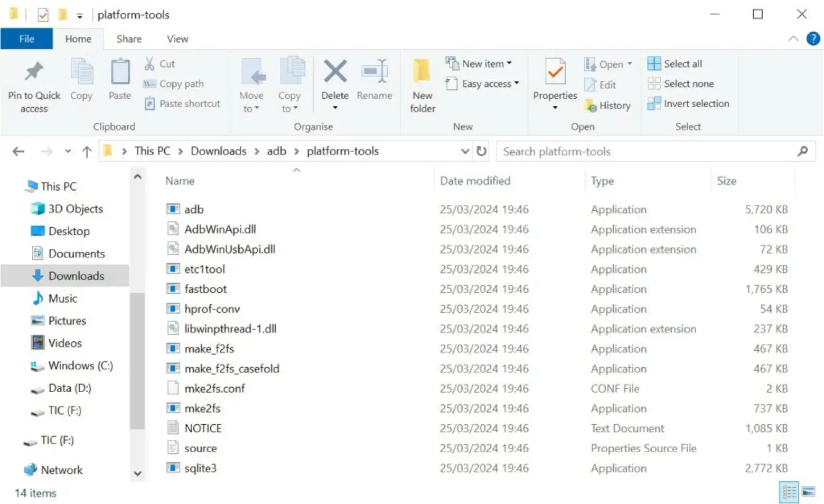Switch to the Home tab
Viewport: 824px width, 504px height.
(78, 39)
